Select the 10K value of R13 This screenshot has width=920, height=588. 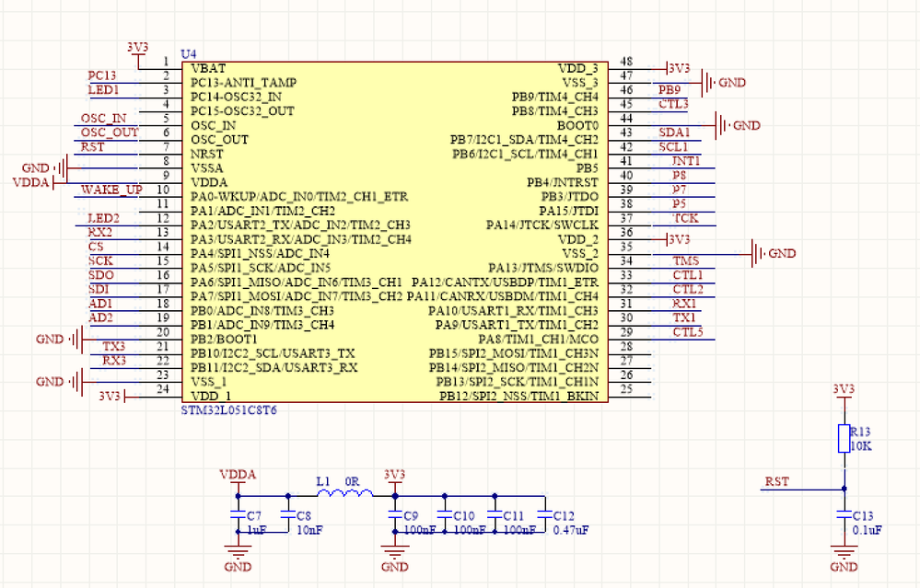861,446
